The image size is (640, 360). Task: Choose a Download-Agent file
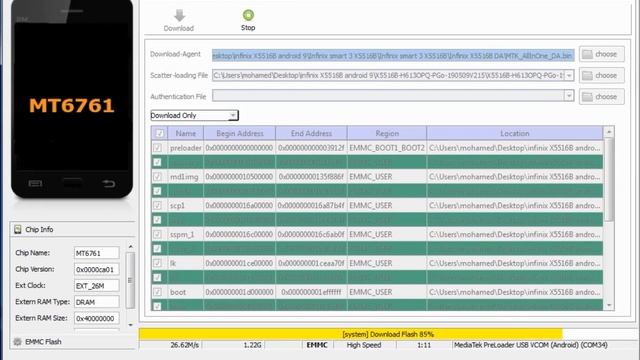click(x=602, y=54)
